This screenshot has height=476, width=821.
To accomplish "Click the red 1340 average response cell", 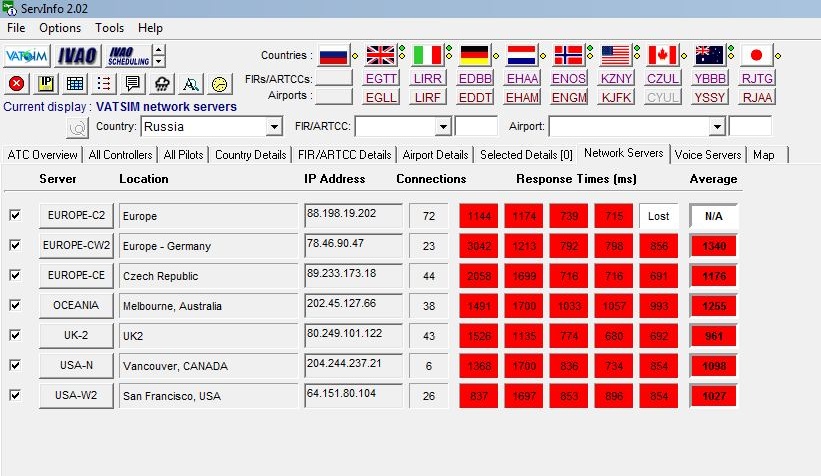I will [713, 246].
